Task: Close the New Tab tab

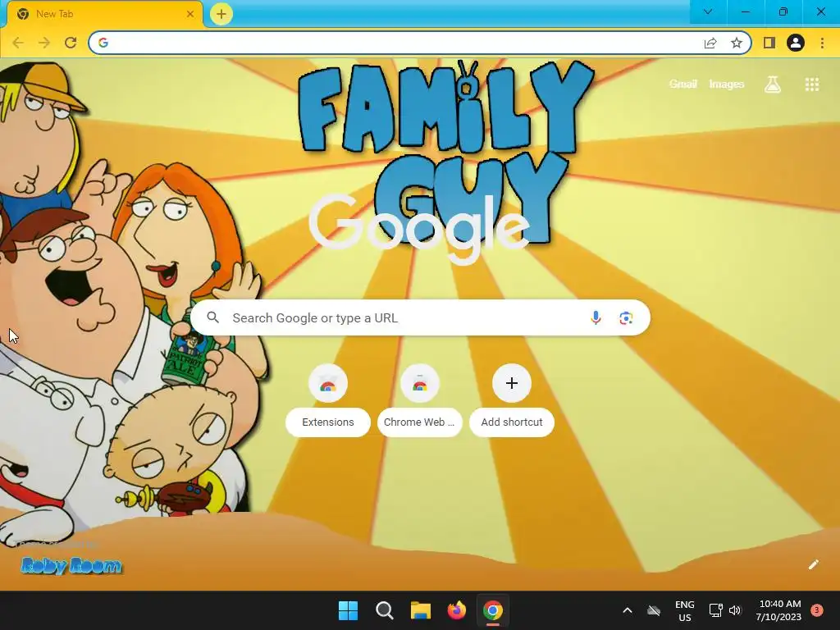Action: [190, 14]
